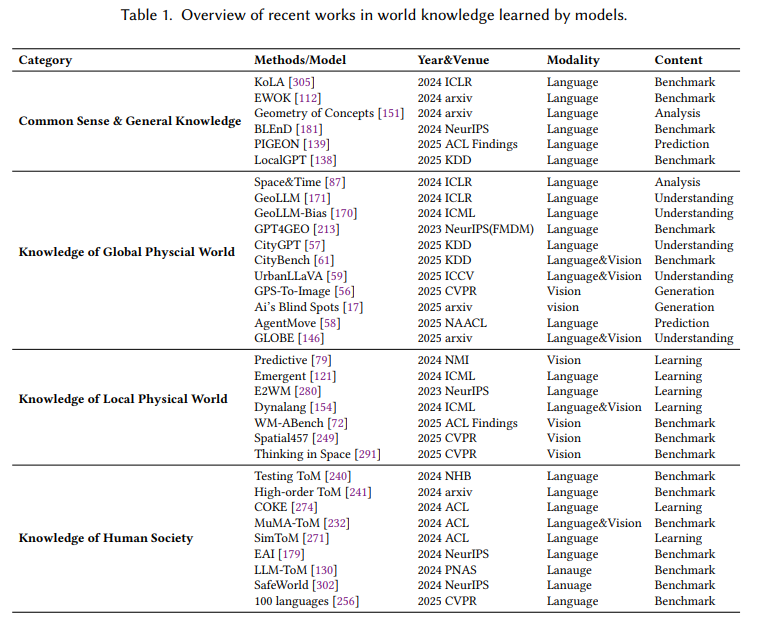The width and height of the screenshot is (769, 620).
Task: Click lowercase 'vision' modality cell
Action: tap(563, 308)
